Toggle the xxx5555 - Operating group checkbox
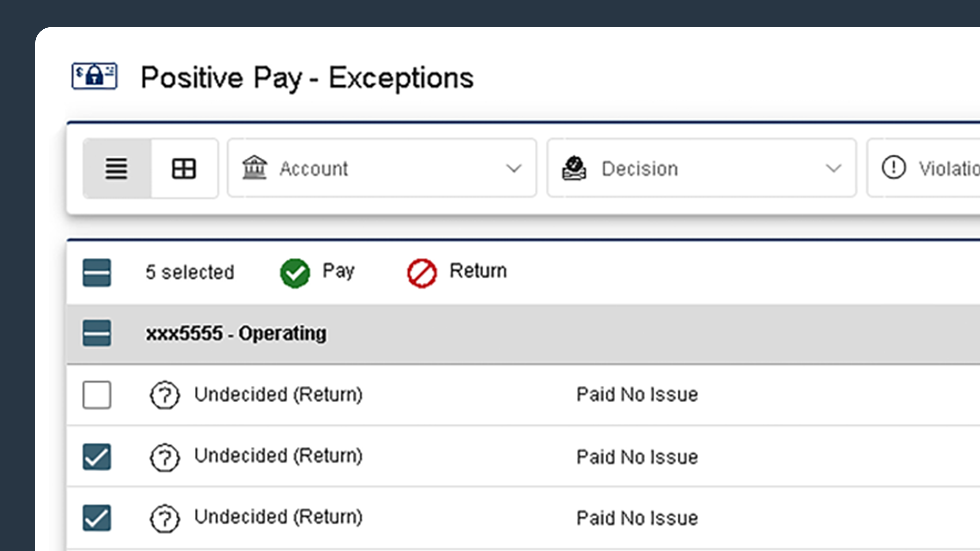Viewport: 980px width, 551px height. click(x=97, y=333)
